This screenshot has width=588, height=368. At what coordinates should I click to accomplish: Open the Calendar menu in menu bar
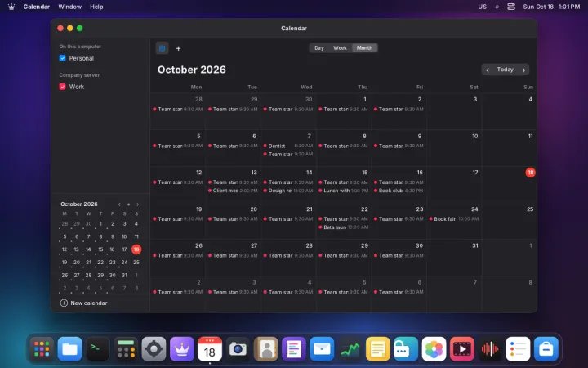tap(37, 7)
